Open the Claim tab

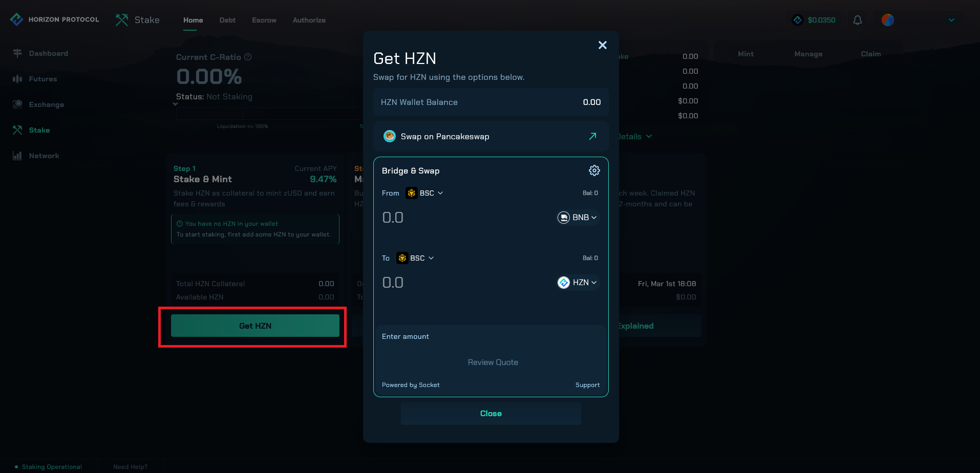tap(871, 54)
